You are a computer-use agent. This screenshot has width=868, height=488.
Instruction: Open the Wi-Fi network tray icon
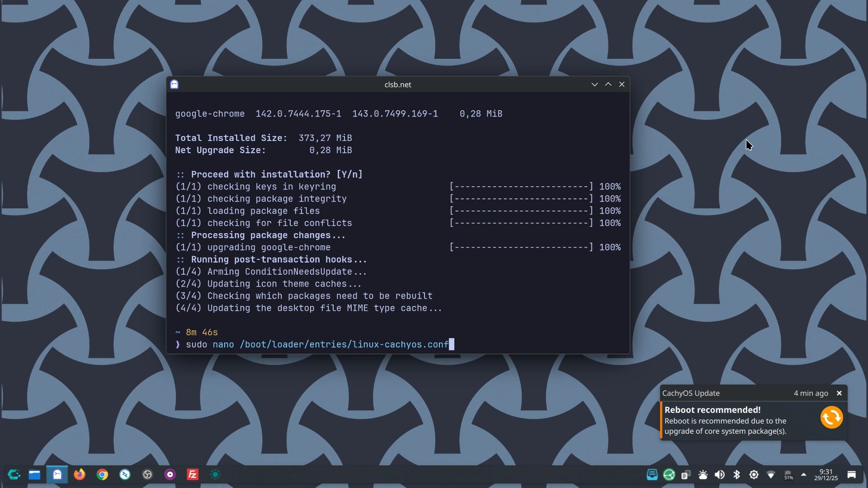click(x=771, y=474)
